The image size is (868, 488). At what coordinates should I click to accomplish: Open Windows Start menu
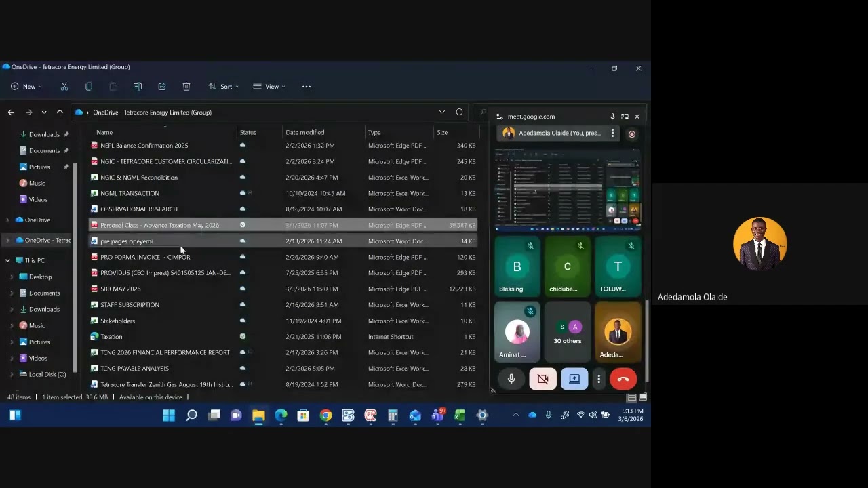point(169,415)
